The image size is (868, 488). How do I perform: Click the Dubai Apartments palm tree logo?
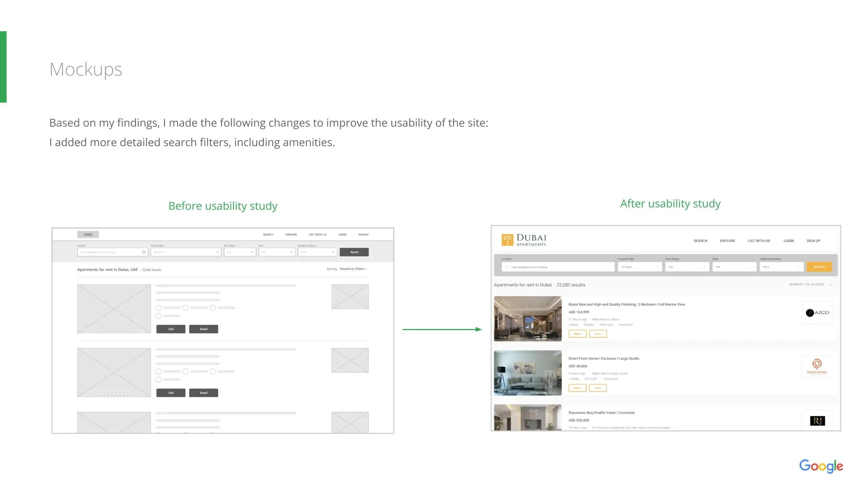[x=507, y=239]
